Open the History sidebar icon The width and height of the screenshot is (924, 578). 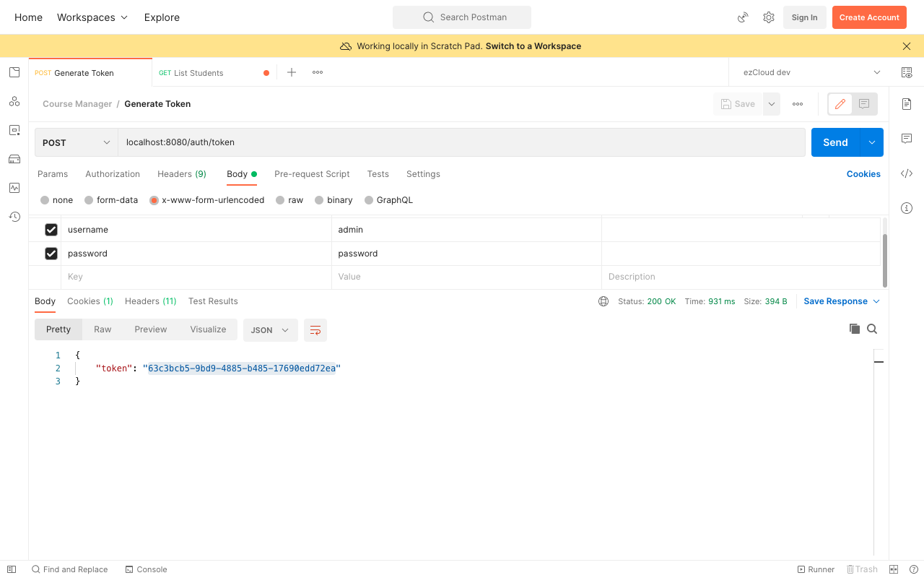click(x=14, y=217)
